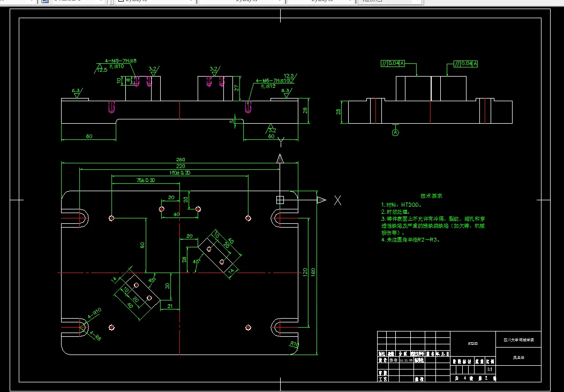564x392 pixels.
Task: Select the 4-M6-7H thread callout
Action: [272, 81]
